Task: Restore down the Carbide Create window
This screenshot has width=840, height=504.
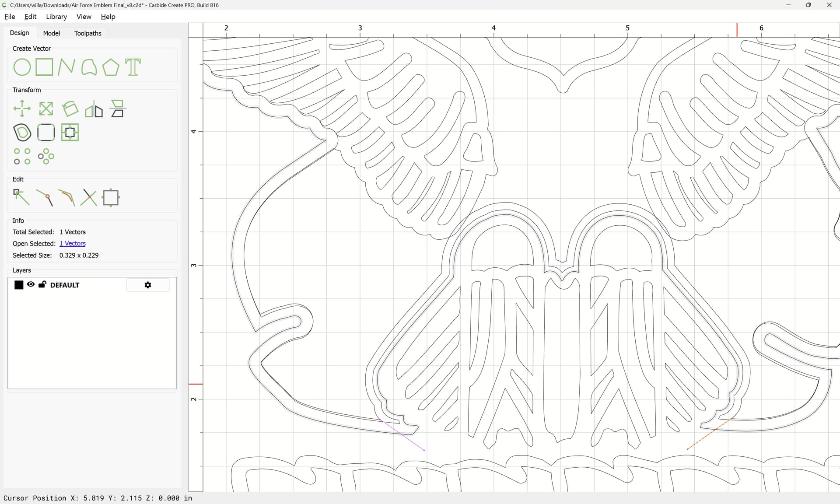Action: pyautogui.click(x=808, y=5)
